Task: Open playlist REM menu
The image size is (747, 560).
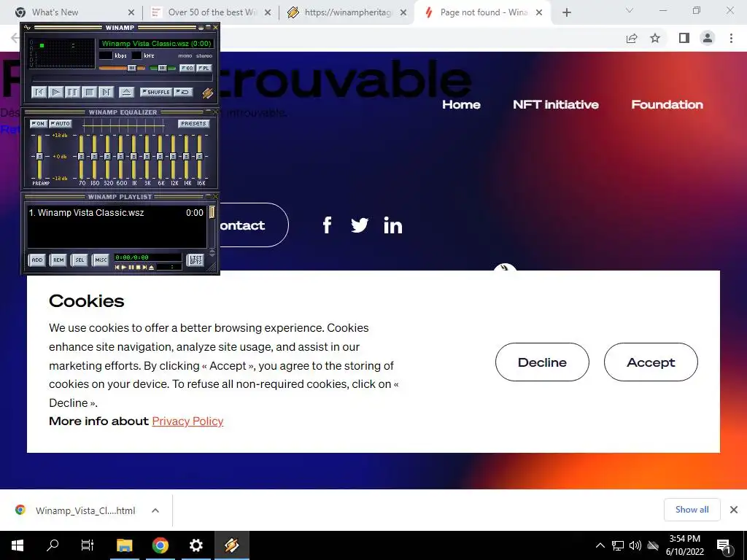Action: [x=58, y=260]
